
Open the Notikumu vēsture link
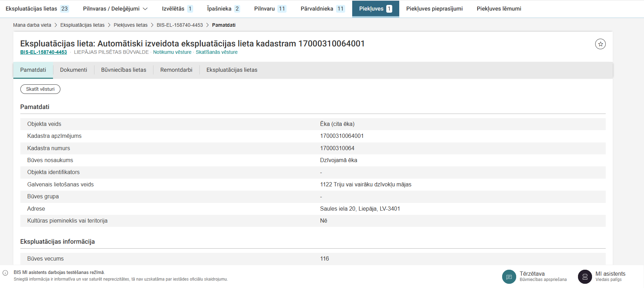[172, 52]
